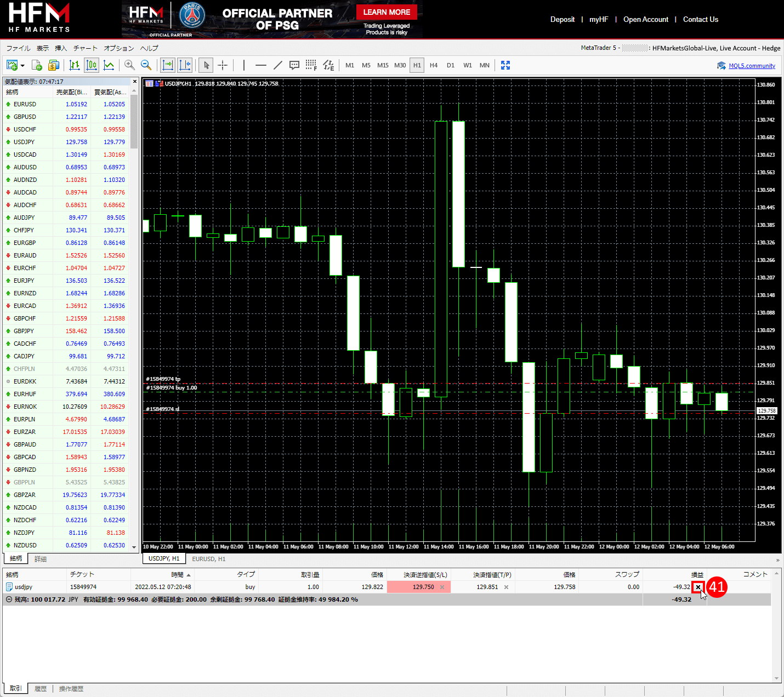Viewport: 784px width, 697px height.
Task: Click the Open Account link
Action: point(645,19)
